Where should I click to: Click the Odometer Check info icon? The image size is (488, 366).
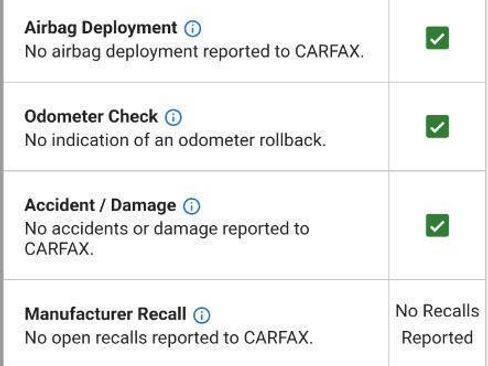click(173, 117)
